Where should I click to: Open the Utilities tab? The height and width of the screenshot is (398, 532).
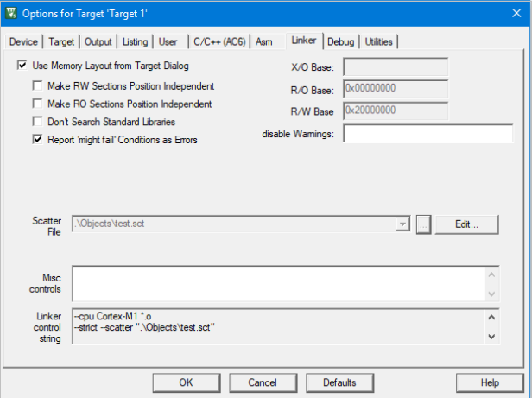click(x=378, y=41)
